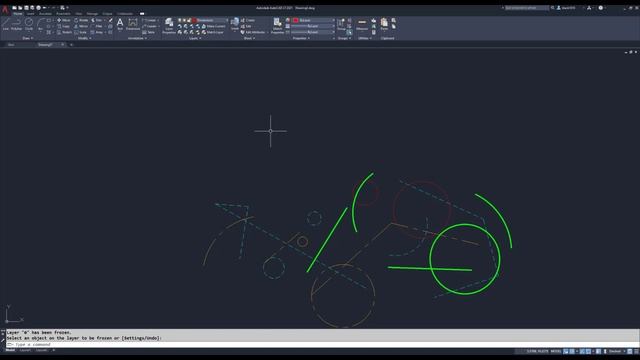Toggle snap mode in status bar
The width and height of the screenshot is (640, 360).
[x=572, y=351]
